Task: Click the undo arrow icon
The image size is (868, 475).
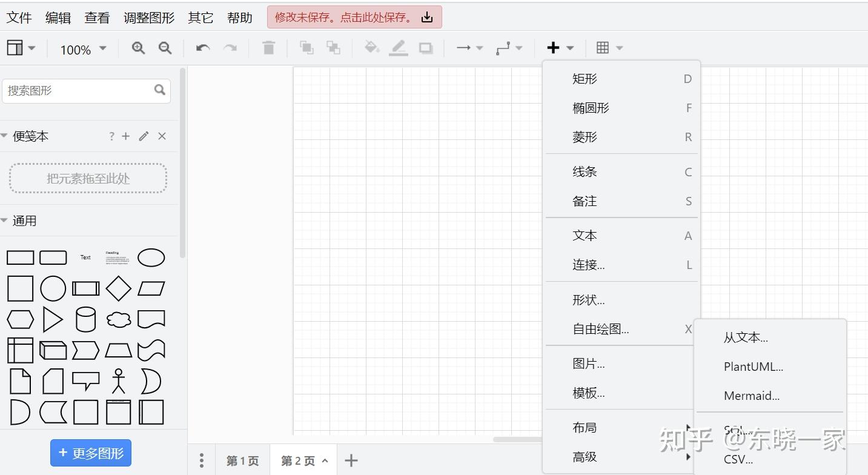Action: [x=203, y=48]
